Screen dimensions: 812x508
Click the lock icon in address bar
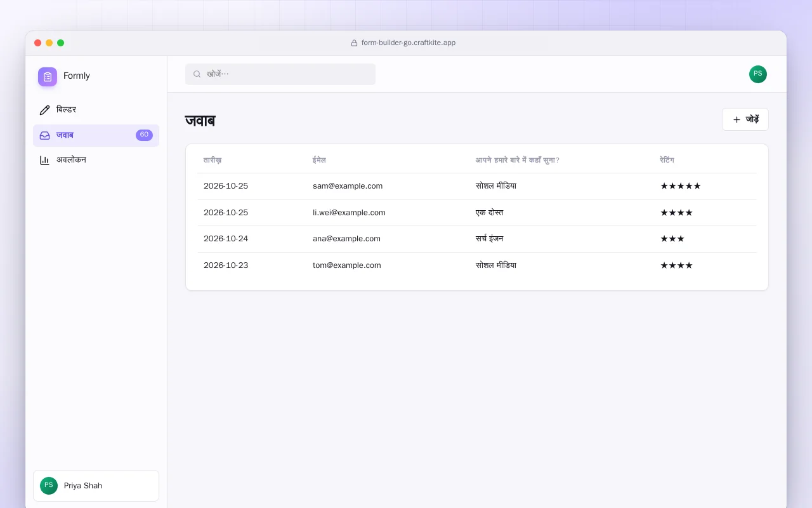coord(354,43)
